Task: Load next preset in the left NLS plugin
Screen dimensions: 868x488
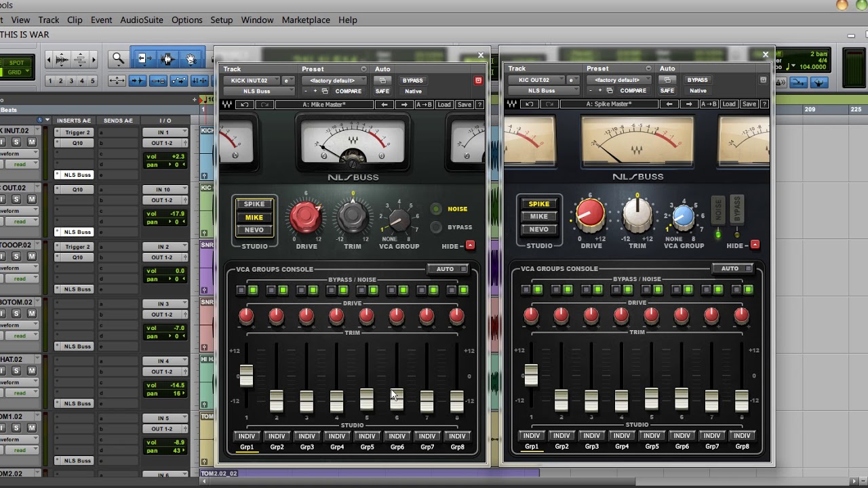Action: coord(404,104)
